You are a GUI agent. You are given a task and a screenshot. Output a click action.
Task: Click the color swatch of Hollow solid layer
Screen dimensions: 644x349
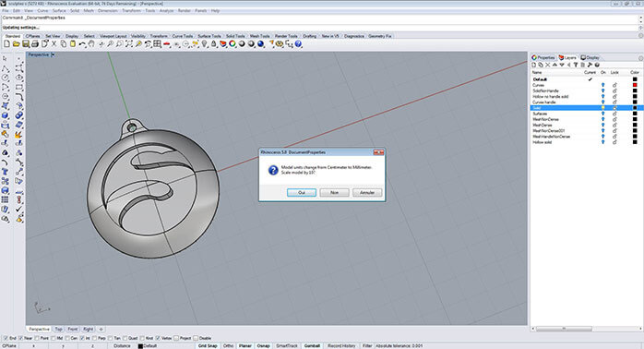coord(635,142)
